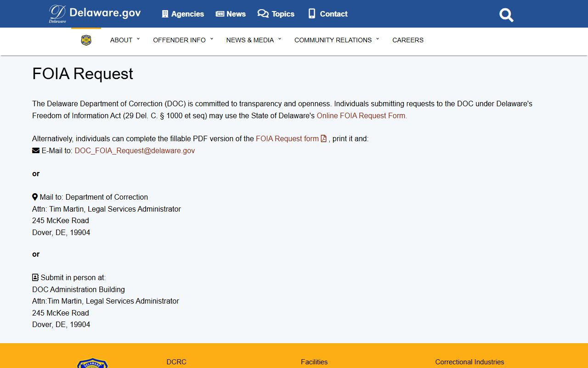Screen dimensions: 588x368
Task: Open the ABOUT menu
Action: tap(121, 40)
